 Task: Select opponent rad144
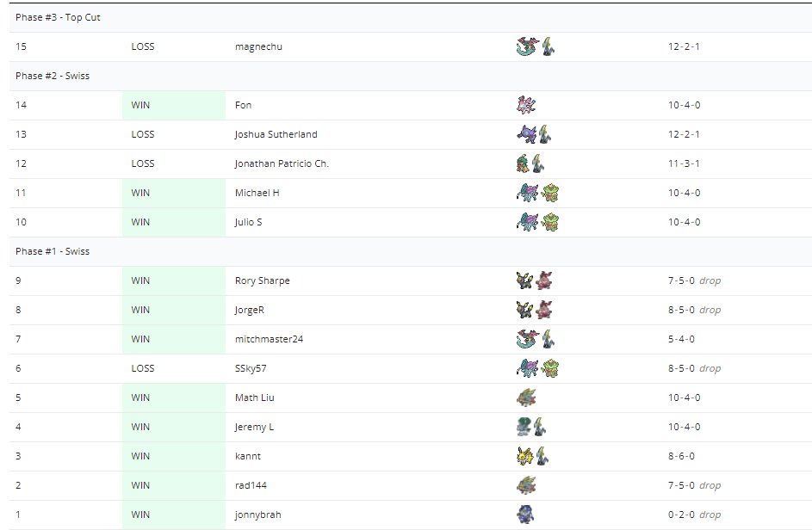251,485
